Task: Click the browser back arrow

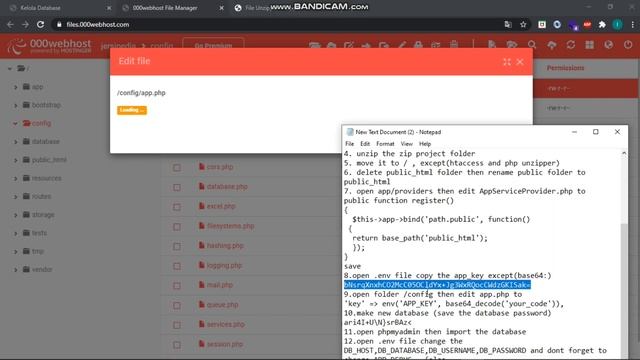Action: click(10, 24)
